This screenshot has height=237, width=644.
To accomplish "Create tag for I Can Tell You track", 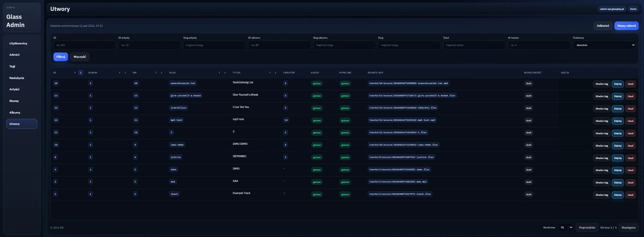I will (602, 109).
